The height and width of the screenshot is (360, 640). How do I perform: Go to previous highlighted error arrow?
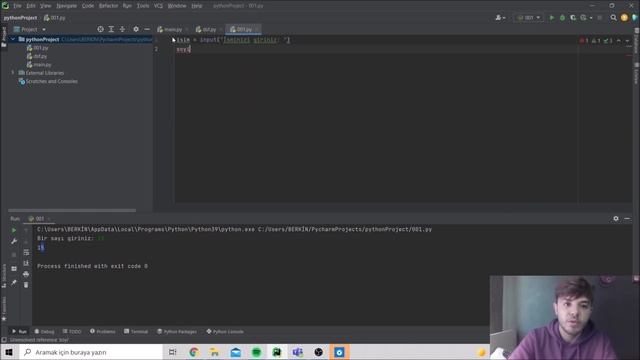(x=619, y=40)
